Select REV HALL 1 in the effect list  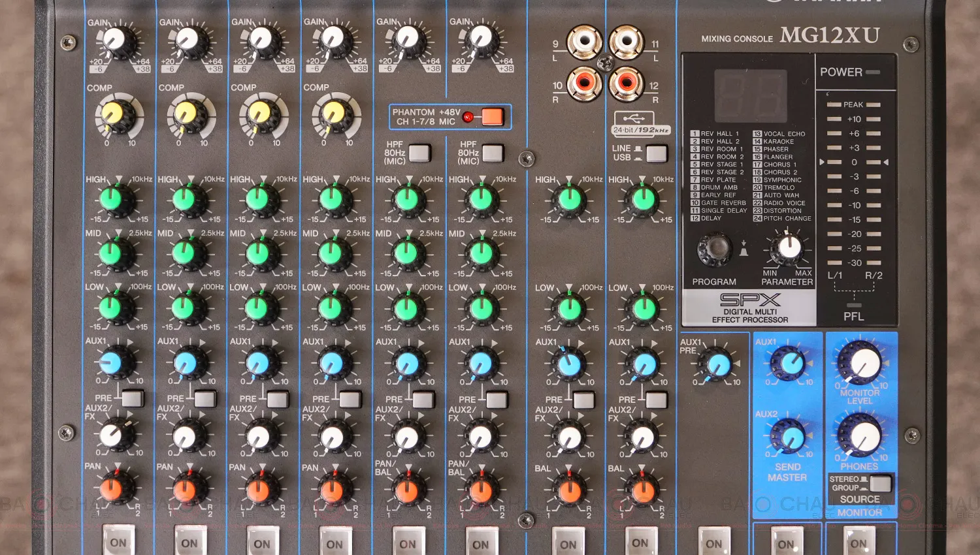pos(719,134)
